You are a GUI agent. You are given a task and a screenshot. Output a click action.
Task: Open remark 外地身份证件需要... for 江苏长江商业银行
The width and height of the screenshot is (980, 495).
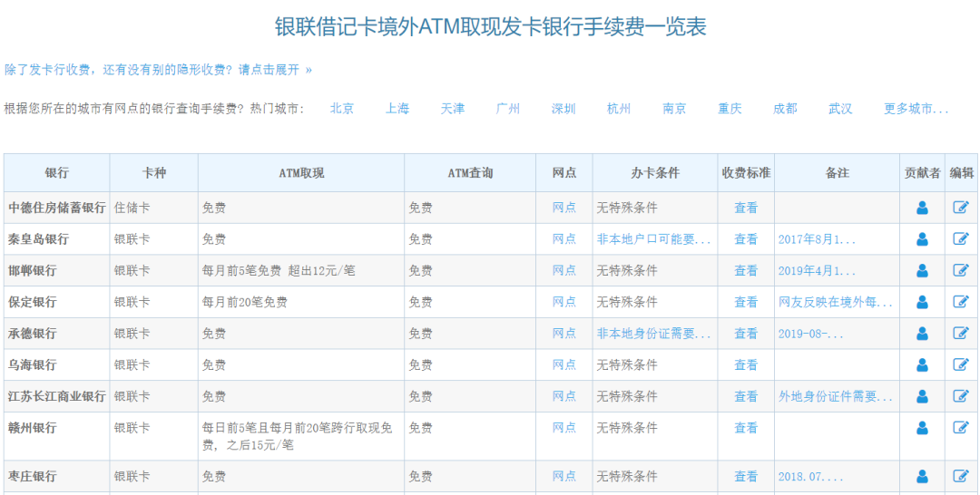click(x=836, y=396)
